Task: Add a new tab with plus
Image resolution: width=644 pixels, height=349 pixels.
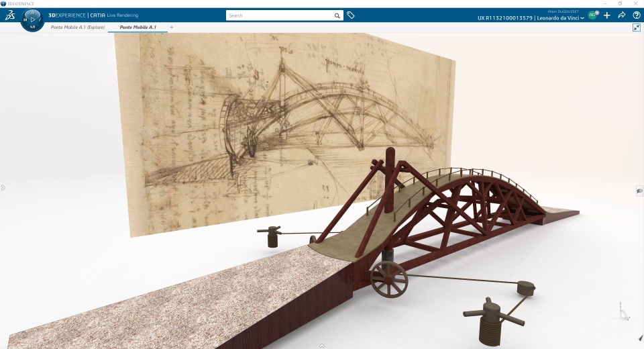Action: pos(172,27)
